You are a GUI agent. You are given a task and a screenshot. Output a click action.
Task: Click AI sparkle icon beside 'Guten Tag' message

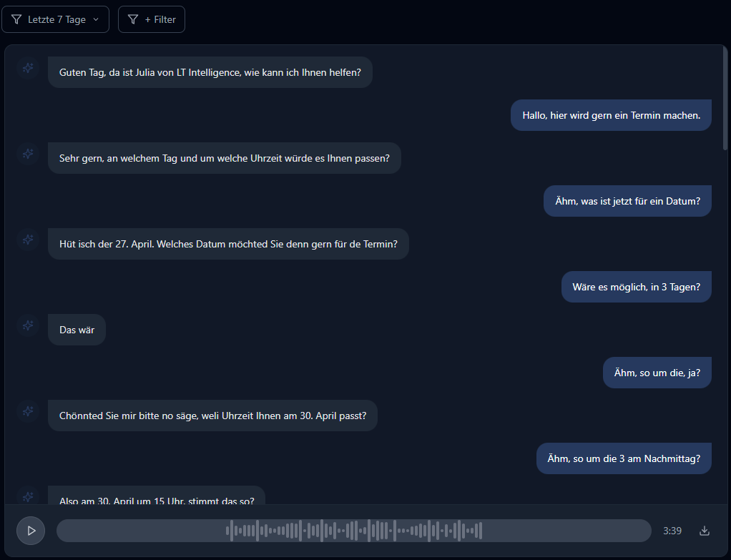pos(28,68)
